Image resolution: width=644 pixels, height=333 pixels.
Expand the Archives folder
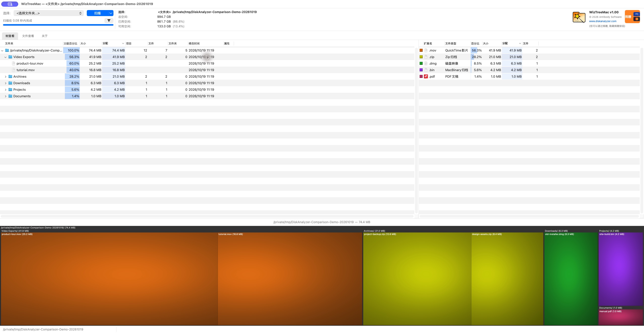(6, 77)
